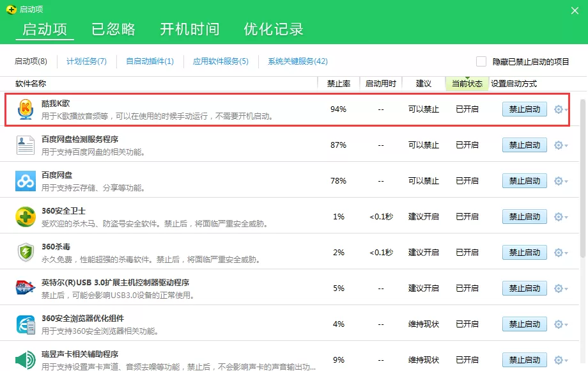
Task: Select the 计划任务(7) sub-tab
Action: [87, 61]
